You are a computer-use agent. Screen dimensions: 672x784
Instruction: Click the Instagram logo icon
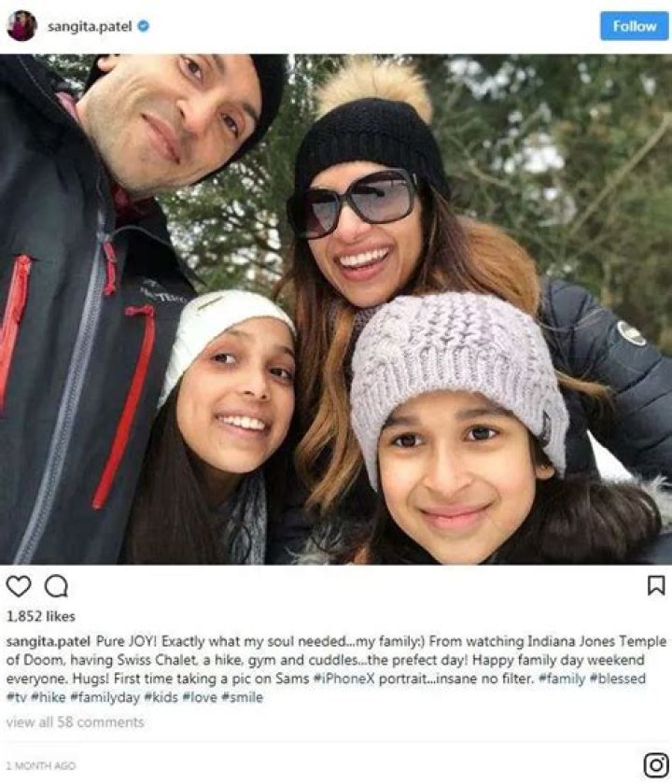click(656, 765)
